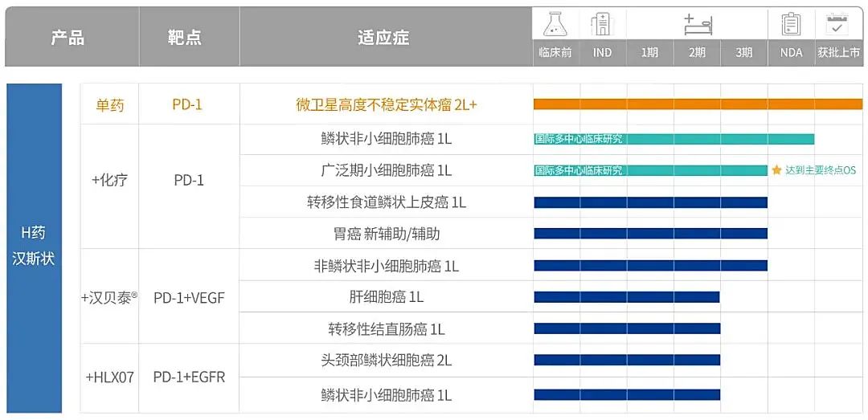Open the 头颈部鳞状细胞癌 2L indication
This screenshot has width=868, height=420.
[386, 361]
